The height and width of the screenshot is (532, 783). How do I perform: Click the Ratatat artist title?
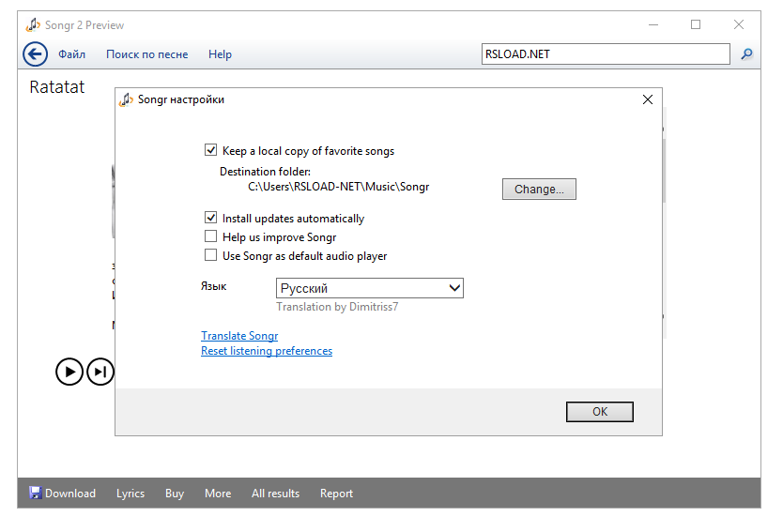pyautogui.click(x=57, y=87)
